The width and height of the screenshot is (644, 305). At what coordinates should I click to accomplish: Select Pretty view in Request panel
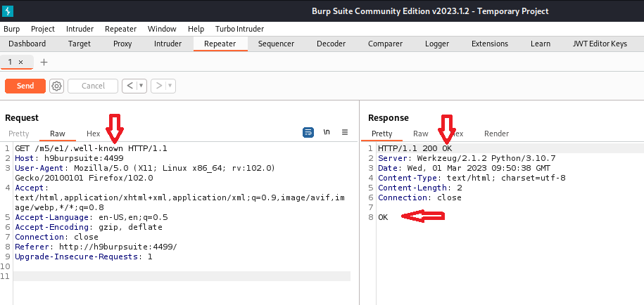tap(19, 134)
